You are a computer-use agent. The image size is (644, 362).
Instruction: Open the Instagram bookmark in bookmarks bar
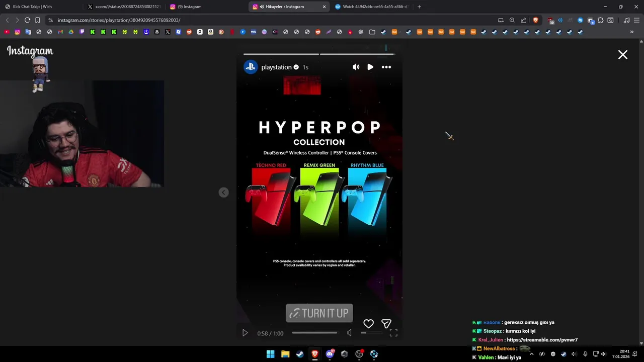(17, 32)
